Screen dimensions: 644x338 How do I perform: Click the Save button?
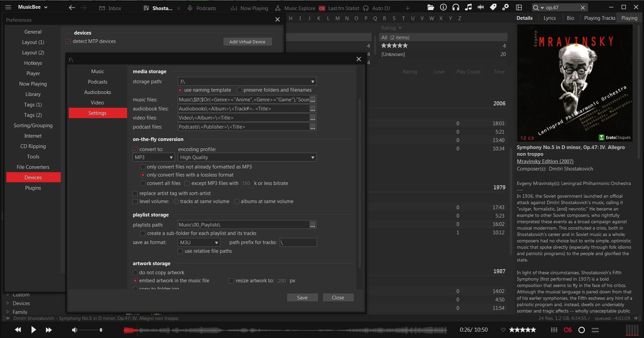tap(302, 298)
